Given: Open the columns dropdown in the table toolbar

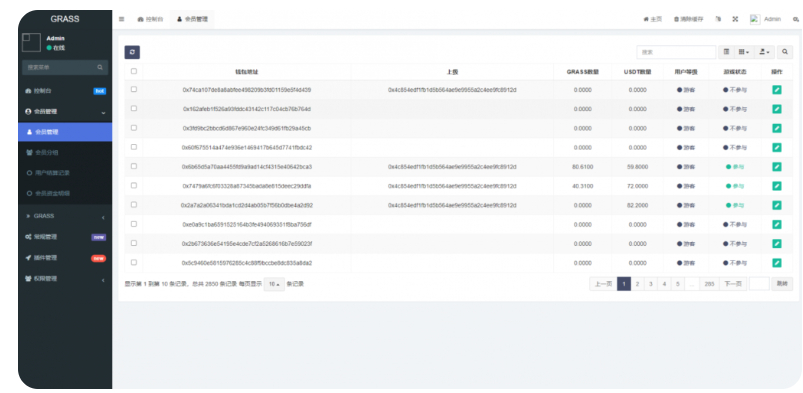Looking at the screenshot, I should click(744, 52).
